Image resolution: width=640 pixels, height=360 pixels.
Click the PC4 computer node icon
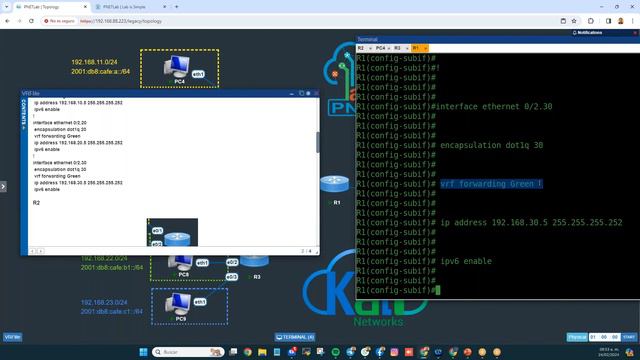click(177, 66)
